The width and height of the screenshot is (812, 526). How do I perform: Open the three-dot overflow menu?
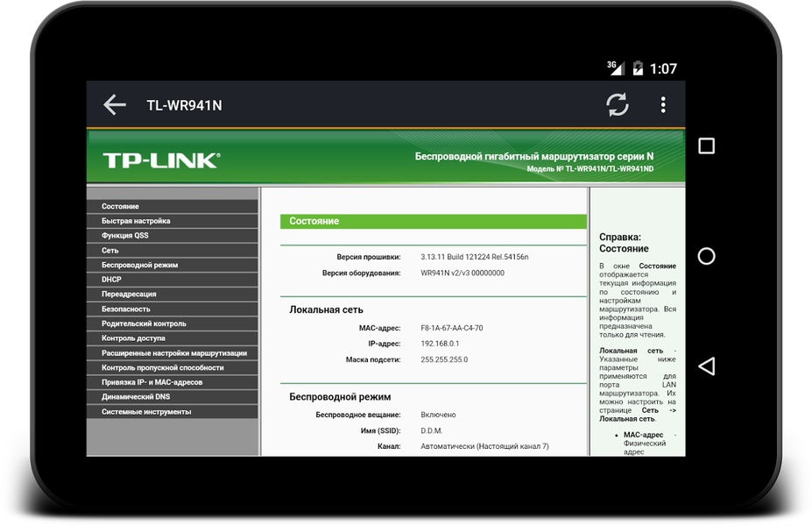click(663, 104)
